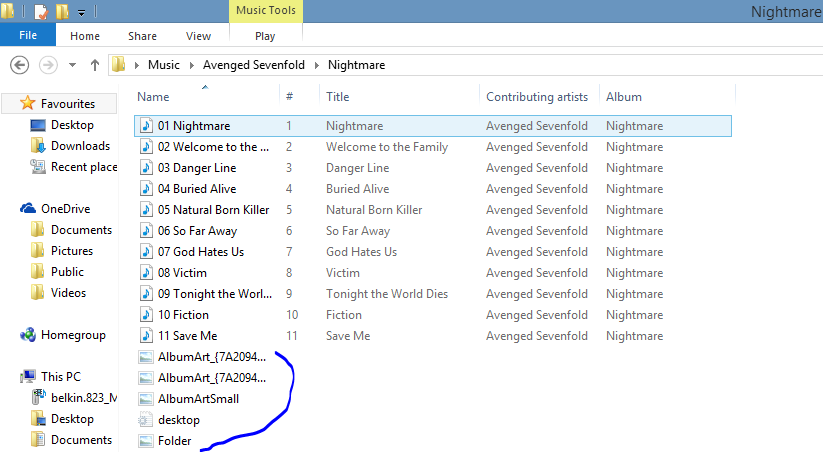The image size is (823, 452).
Task: Select the 06 So Far Away file icon
Action: [146, 231]
